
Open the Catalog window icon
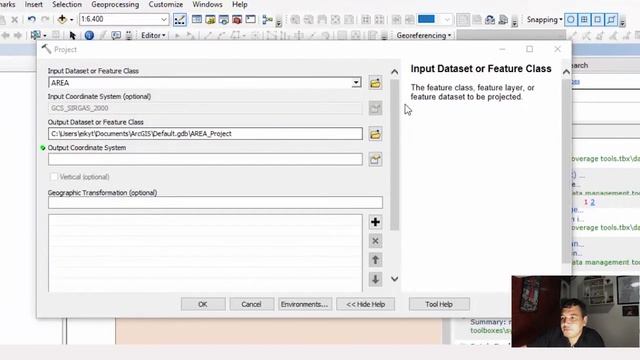tap(210, 19)
